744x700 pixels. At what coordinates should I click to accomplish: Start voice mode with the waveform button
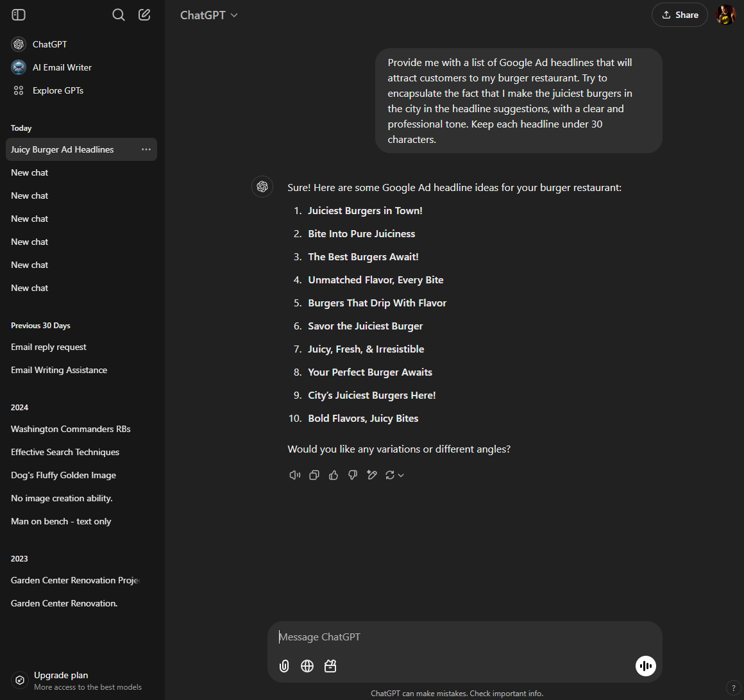point(645,665)
